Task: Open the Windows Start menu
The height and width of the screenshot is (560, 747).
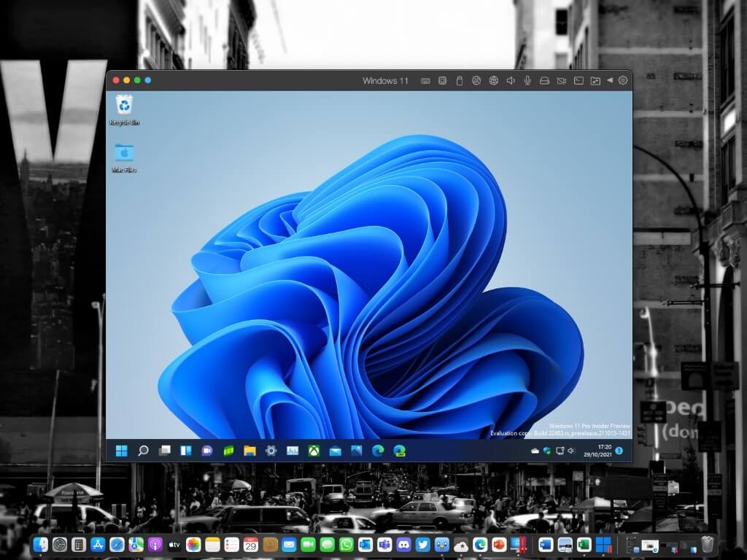Action: (122, 451)
